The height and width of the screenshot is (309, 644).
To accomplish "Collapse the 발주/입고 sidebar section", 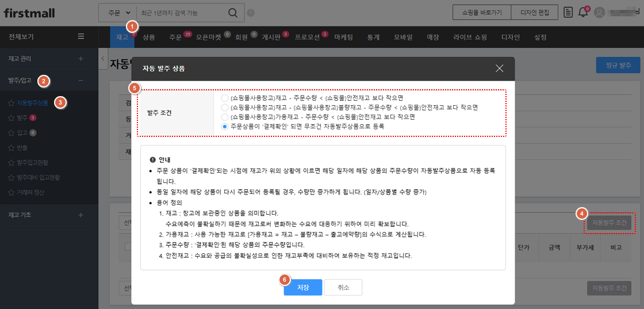I will (x=81, y=81).
